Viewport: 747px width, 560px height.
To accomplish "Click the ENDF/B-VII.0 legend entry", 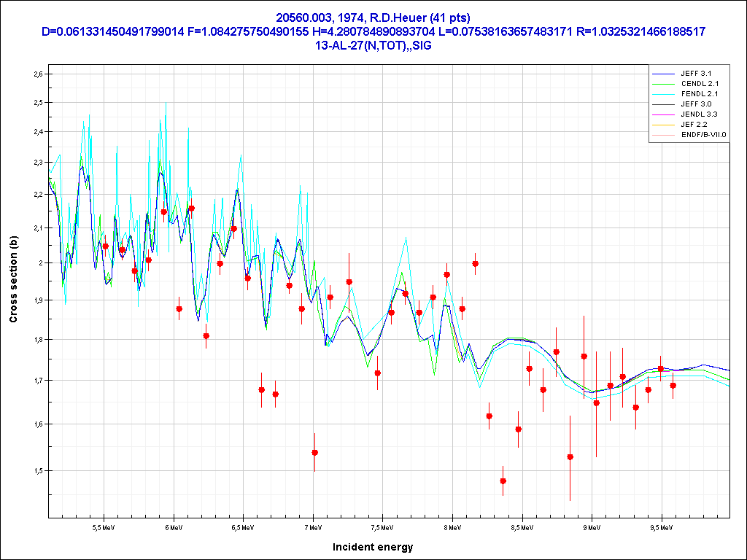I will (x=703, y=135).
